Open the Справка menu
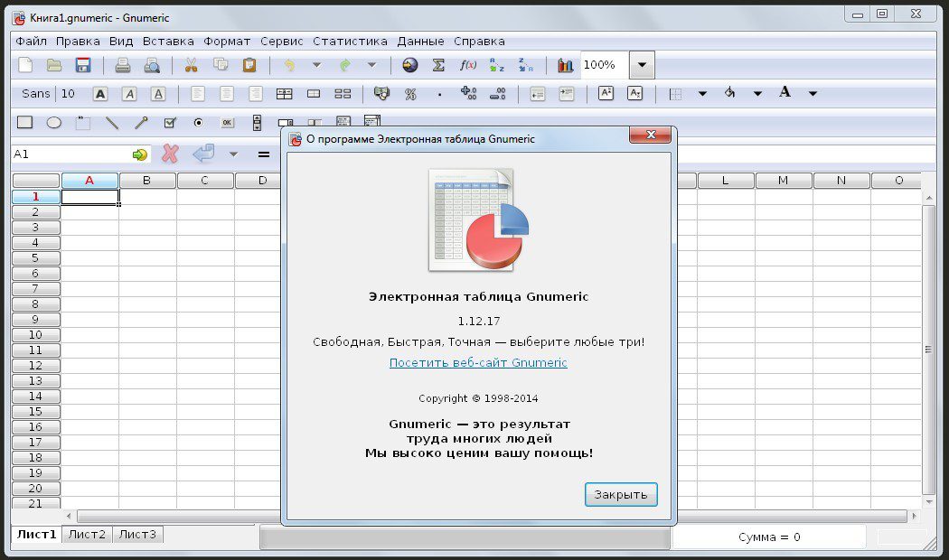 tap(479, 42)
